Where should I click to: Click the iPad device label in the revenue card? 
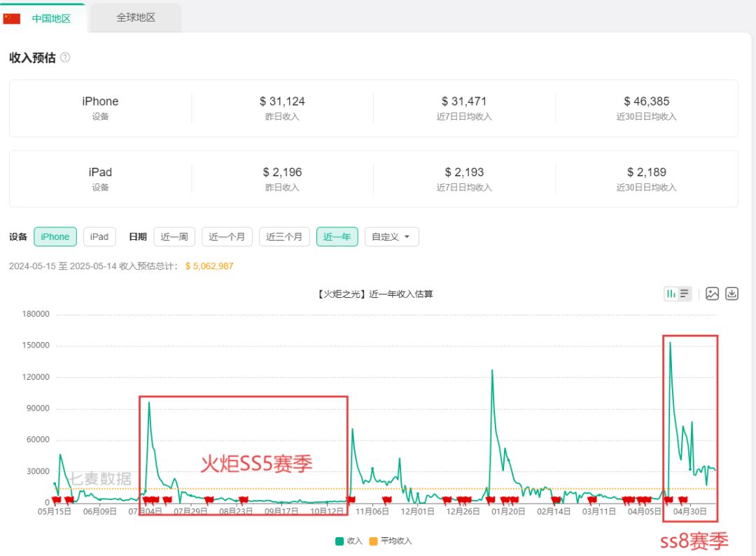100,172
